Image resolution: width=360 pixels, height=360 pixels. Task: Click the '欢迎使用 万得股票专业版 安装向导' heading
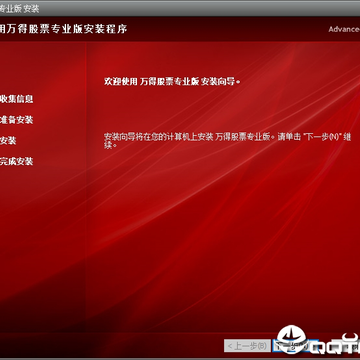[x=172, y=82]
